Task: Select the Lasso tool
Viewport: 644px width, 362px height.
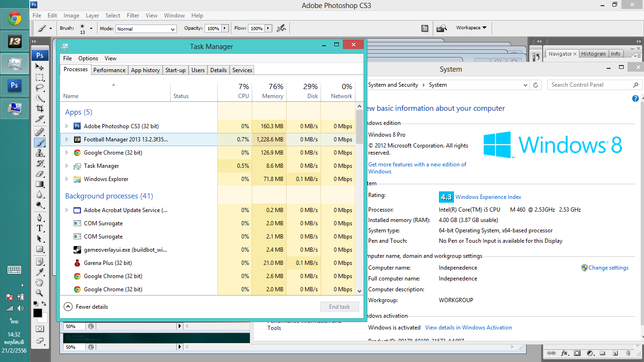Action: pyautogui.click(x=40, y=88)
